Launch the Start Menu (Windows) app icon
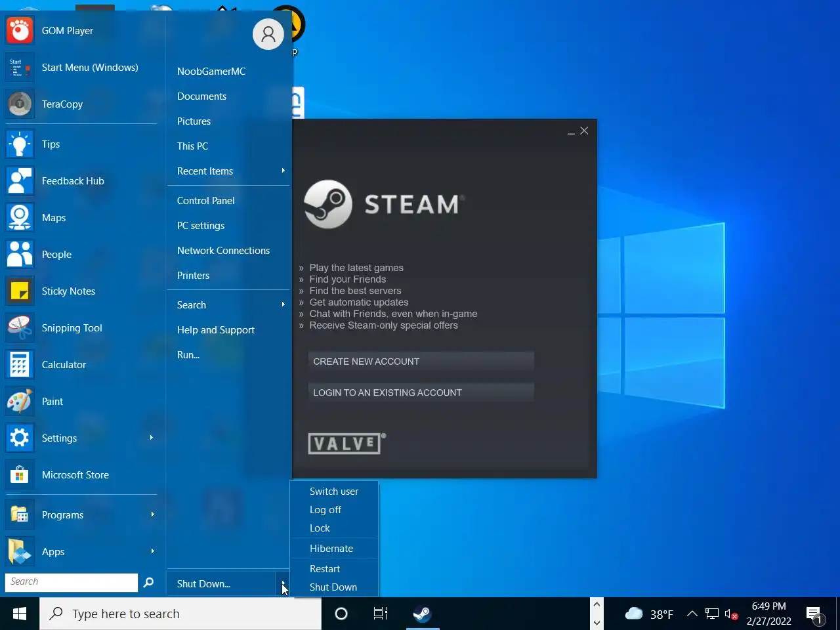Image resolution: width=840 pixels, height=630 pixels. tap(20, 67)
